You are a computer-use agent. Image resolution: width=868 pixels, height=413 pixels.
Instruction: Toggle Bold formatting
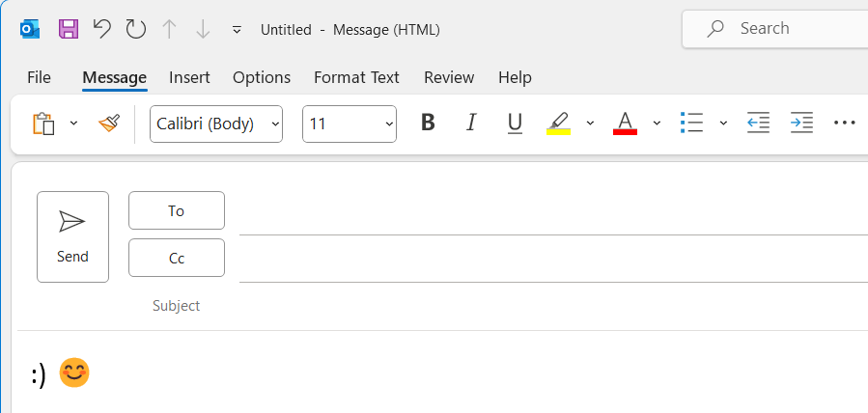(x=428, y=123)
